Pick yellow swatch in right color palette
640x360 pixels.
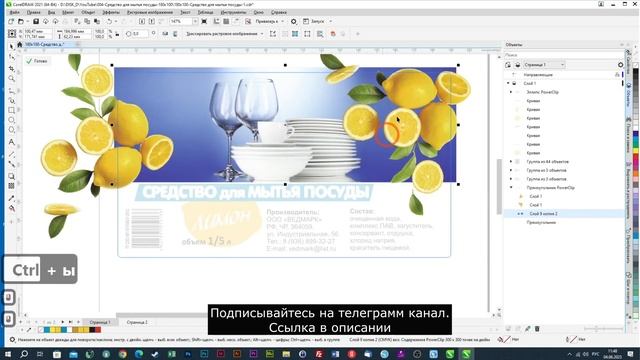(x=636, y=152)
